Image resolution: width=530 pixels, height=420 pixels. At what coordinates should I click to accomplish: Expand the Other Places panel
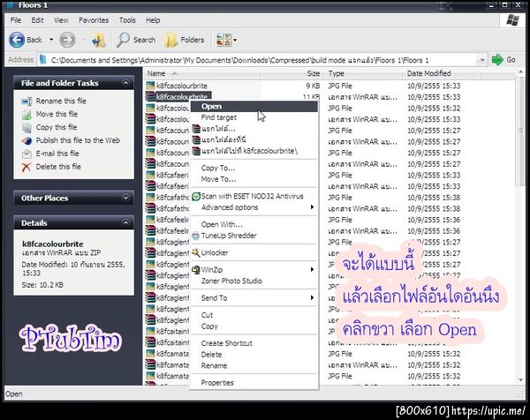(125, 198)
